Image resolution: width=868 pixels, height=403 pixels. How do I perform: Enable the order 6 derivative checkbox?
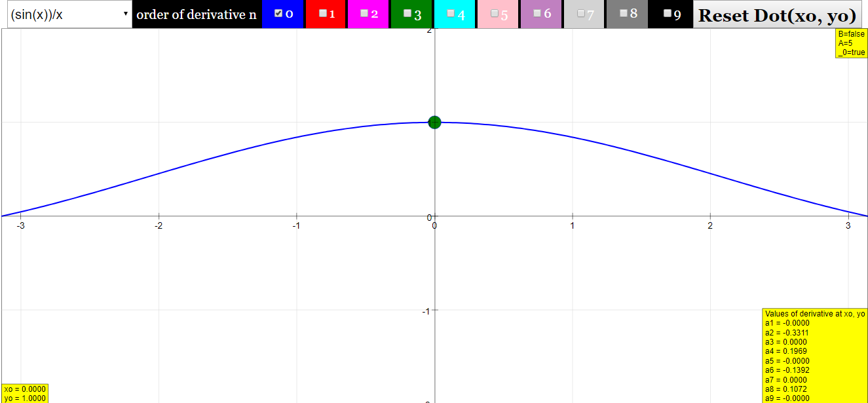click(537, 13)
